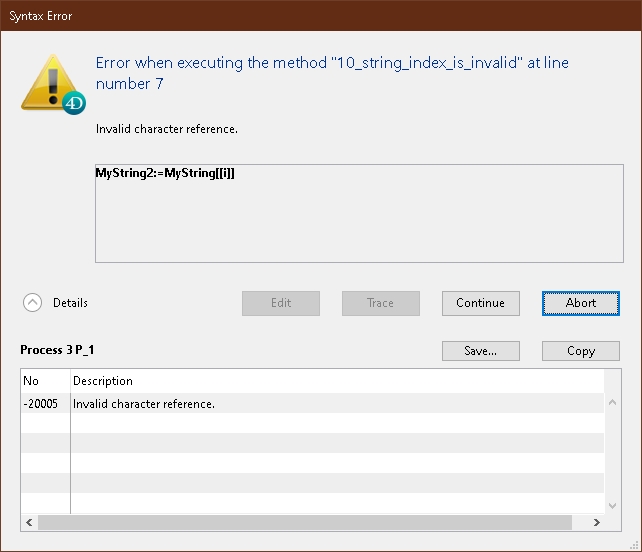The height and width of the screenshot is (552, 642).
Task: Click the Description column header
Action: 103,381
